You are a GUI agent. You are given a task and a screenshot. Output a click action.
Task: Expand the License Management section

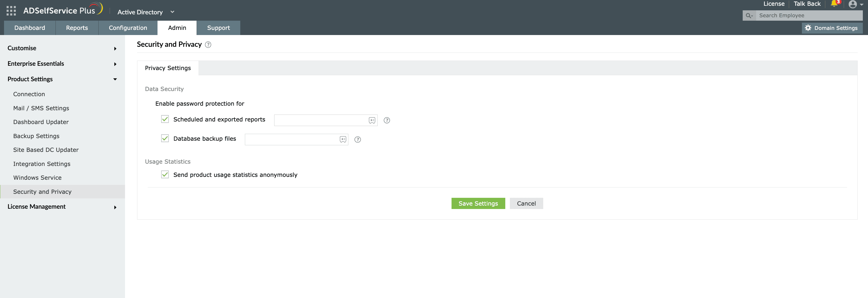[62, 207]
